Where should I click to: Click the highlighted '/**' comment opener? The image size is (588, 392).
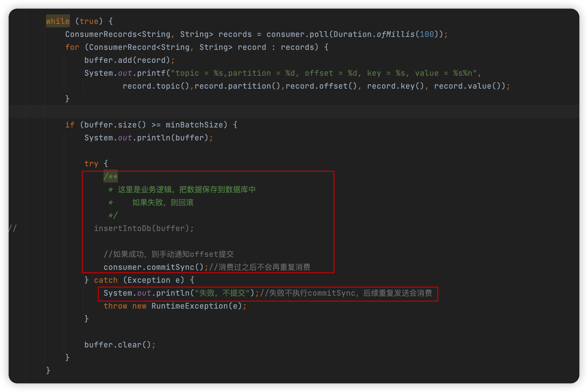[x=110, y=177]
